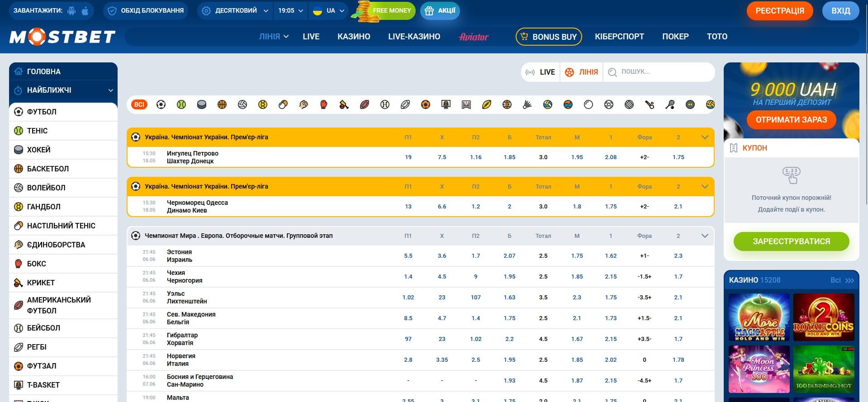The height and width of the screenshot is (402, 868).
Task: Select the rugby ball icon in filter bar
Action: 405,104
